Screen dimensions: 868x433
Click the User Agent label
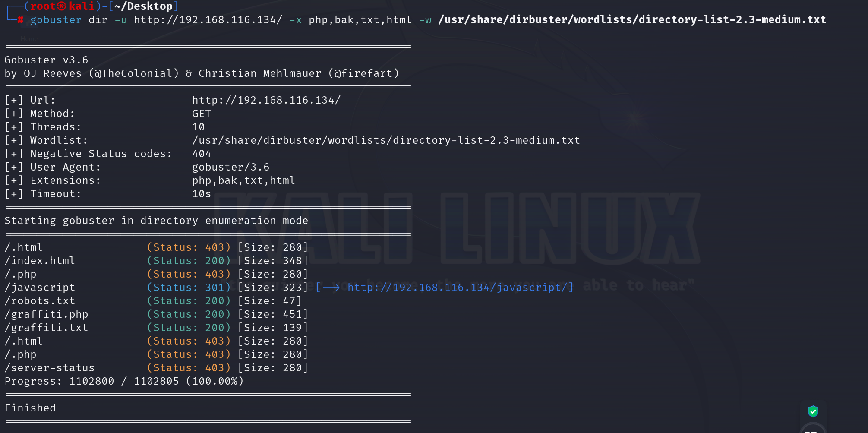coord(65,167)
